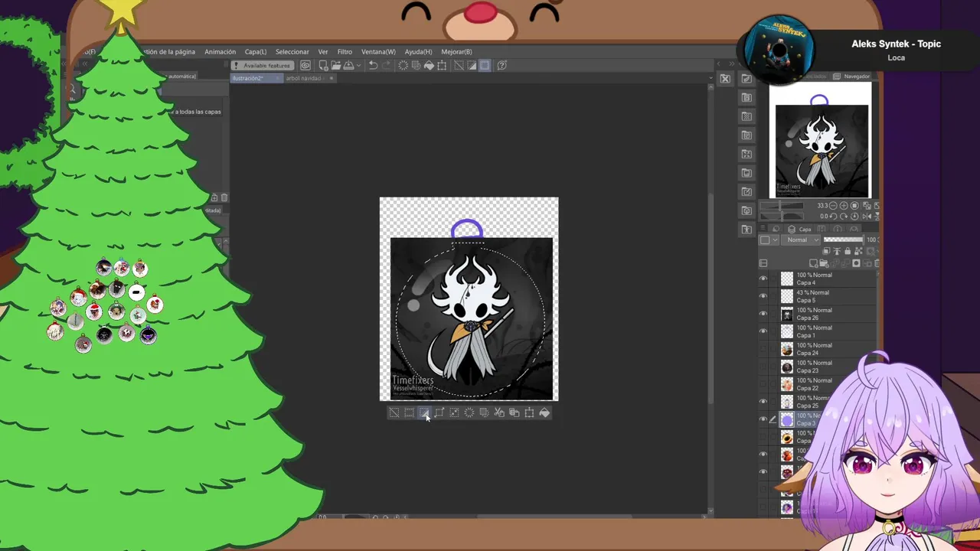980x551 pixels.
Task: Expand save options arrow beside Save icon
Action: tap(358, 65)
